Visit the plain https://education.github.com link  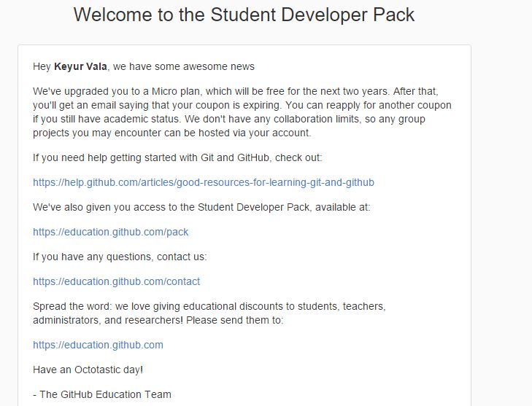[98, 345]
